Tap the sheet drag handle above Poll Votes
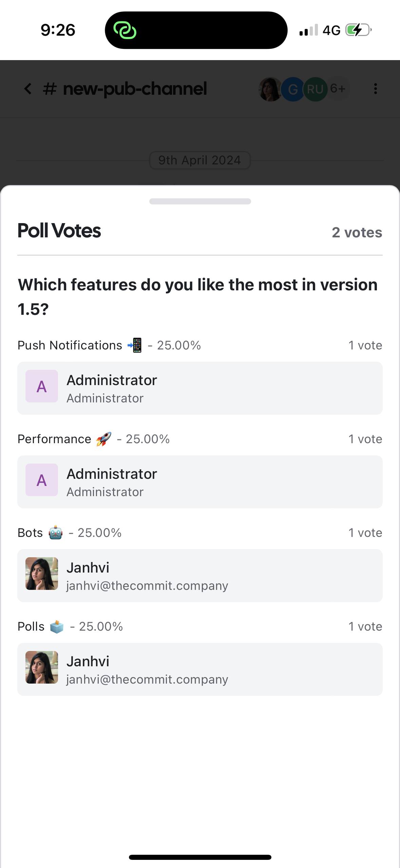Viewport: 400px width, 868px height. pos(200,201)
